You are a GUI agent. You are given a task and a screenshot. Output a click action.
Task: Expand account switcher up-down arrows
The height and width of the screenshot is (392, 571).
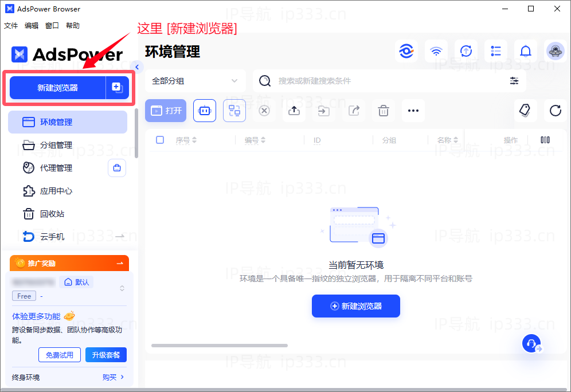(122, 288)
